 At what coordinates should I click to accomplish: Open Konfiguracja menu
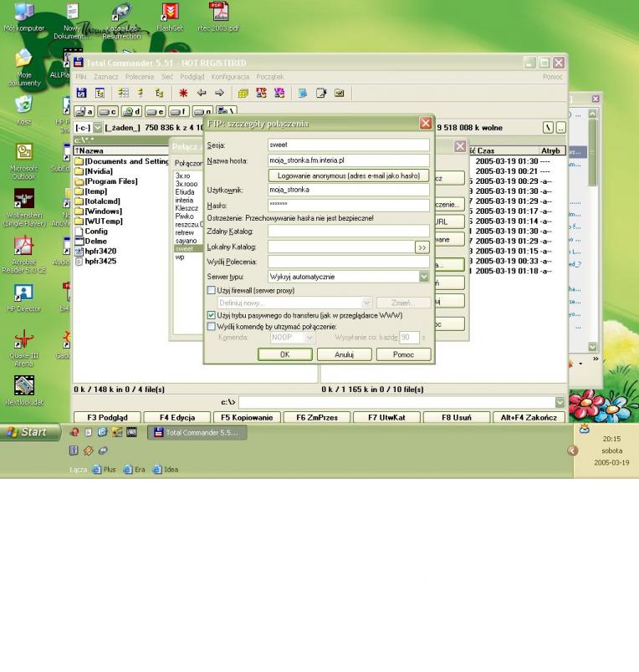pos(230,77)
